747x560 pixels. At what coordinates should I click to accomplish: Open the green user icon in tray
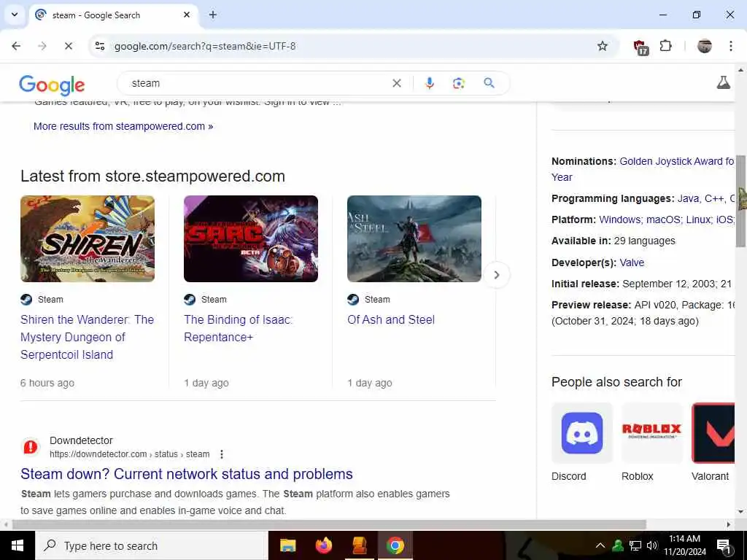click(x=618, y=545)
